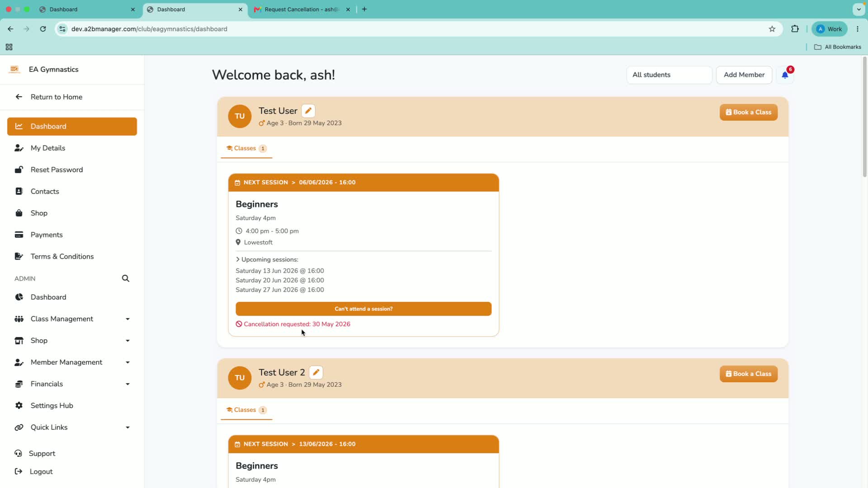The height and width of the screenshot is (488, 868).
Task: Click Can't attend a session button
Action: [x=363, y=309]
